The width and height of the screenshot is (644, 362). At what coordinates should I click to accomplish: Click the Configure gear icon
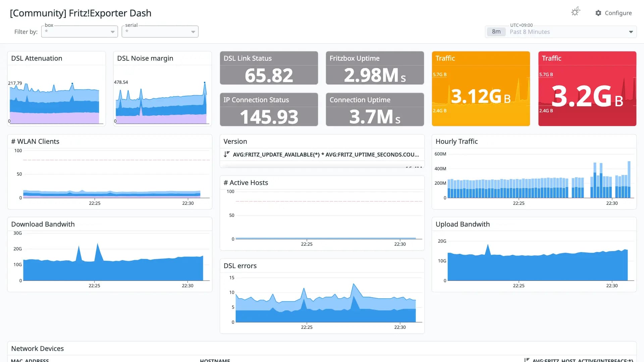pos(598,13)
